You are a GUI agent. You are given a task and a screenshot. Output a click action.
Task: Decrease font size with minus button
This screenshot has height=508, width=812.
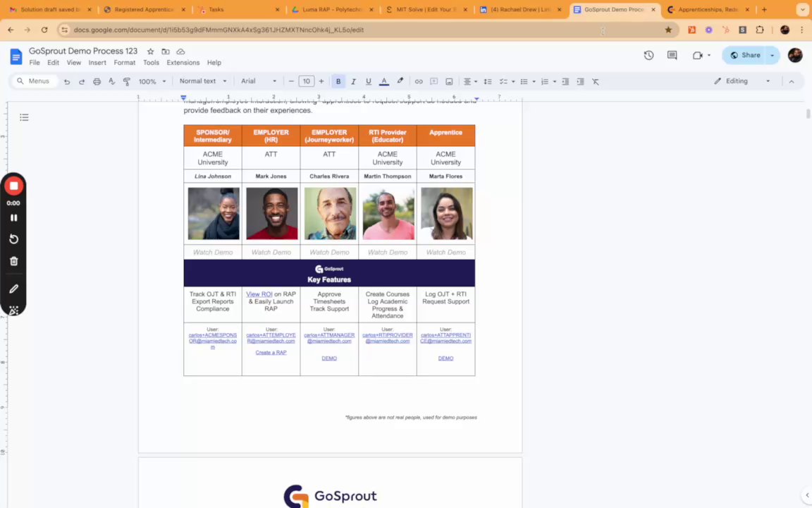point(291,81)
